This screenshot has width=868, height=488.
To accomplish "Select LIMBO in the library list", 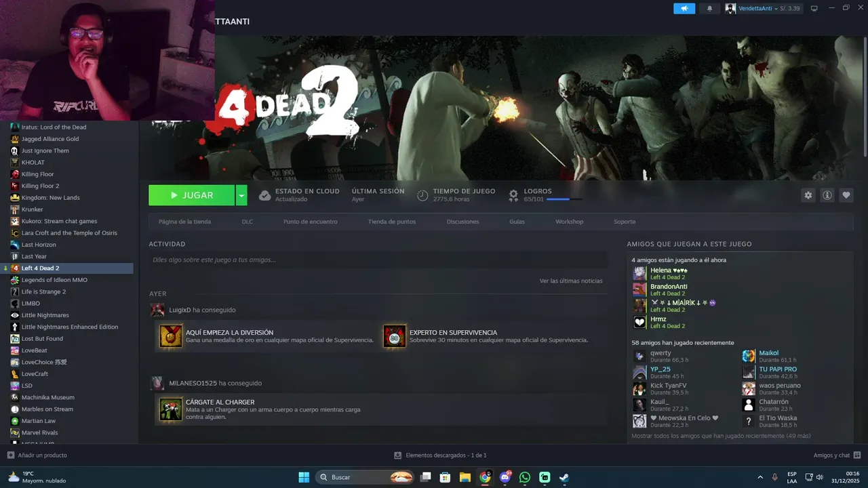I will point(31,303).
